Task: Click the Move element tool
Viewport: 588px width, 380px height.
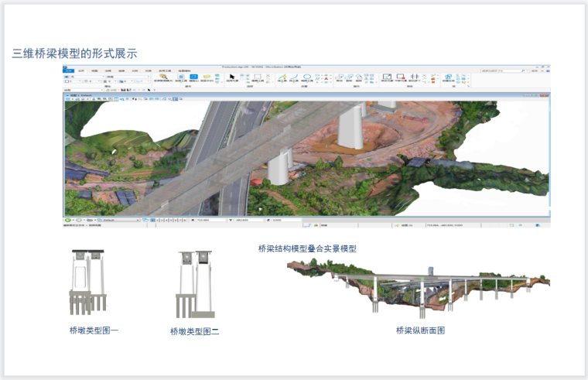Action: tap(338, 78)
